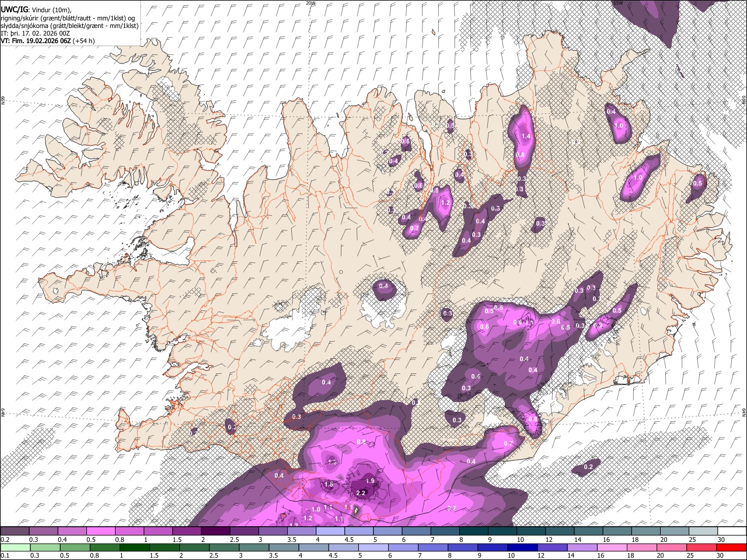The width and height of the screenshot is (747, 560).
Task: Select the dark plum swatch between 0.2 and 0.3
Action: (x=15, y=531)
